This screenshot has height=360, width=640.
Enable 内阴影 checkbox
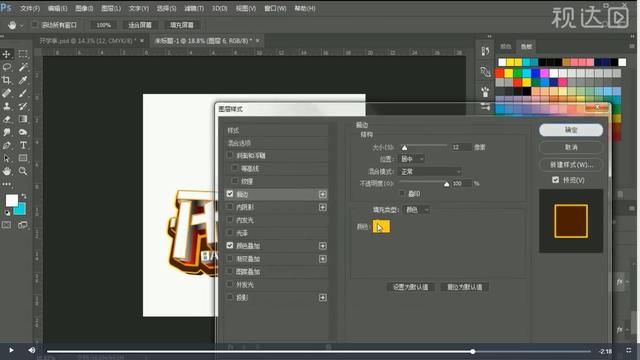click(x=230, y=207)
